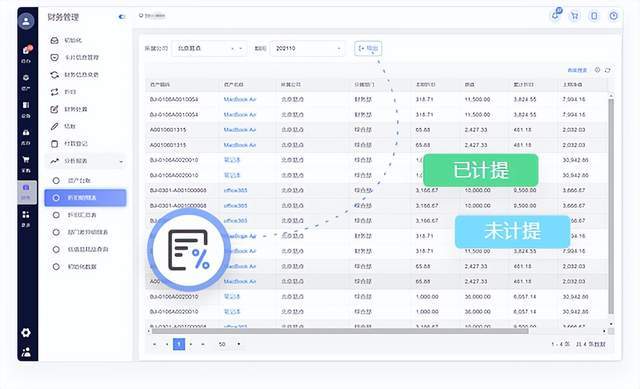
Task: Open the menu item with pencil icon
Action: [86, 126]
